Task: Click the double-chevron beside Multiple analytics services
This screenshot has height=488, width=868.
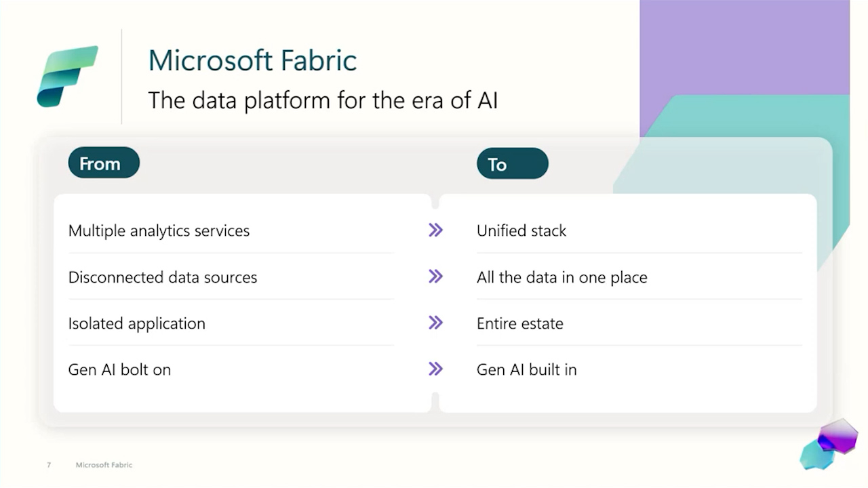Action: pyautogui.click(x=435, y=230)
